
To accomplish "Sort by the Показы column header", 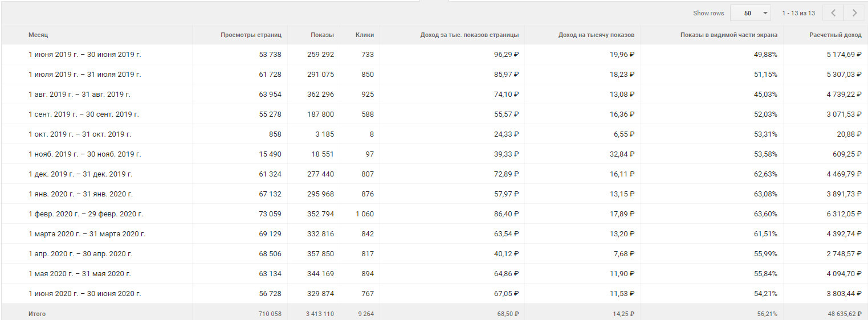I will 322,35.
